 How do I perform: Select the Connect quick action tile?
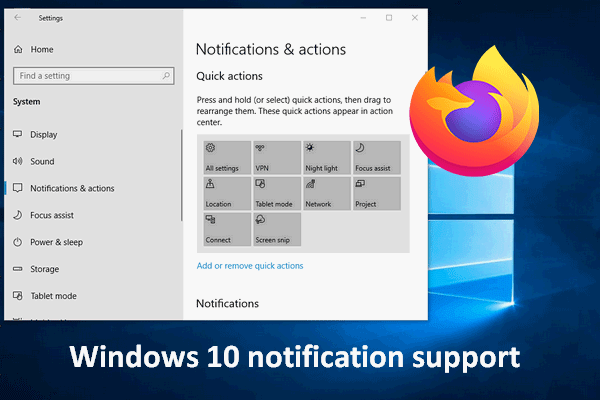[227, 229]
